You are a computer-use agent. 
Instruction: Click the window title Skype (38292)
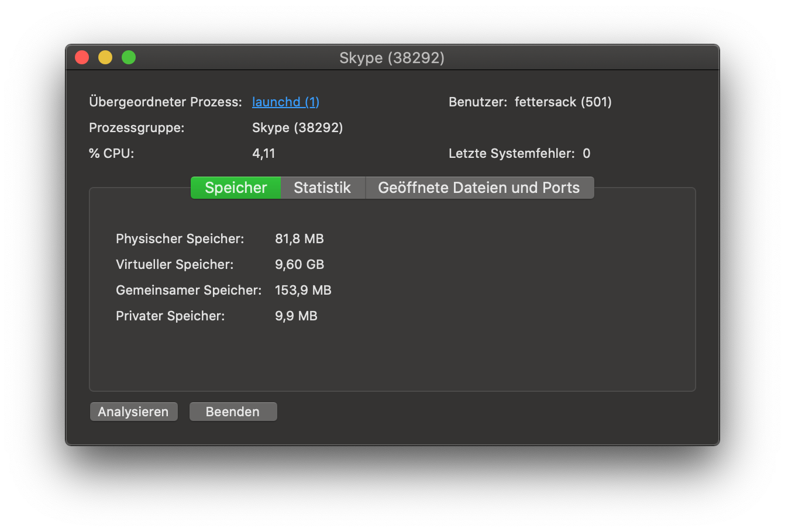coord(392,58)
